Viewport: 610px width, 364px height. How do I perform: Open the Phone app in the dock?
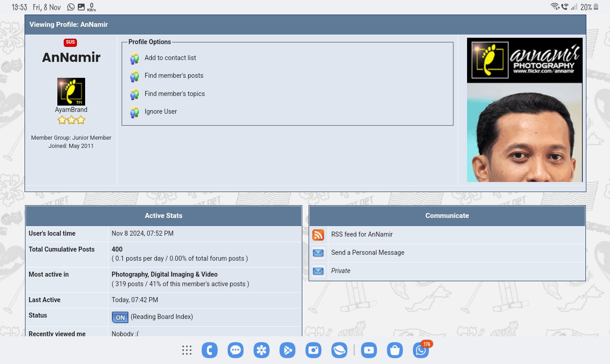pos(210,350)
